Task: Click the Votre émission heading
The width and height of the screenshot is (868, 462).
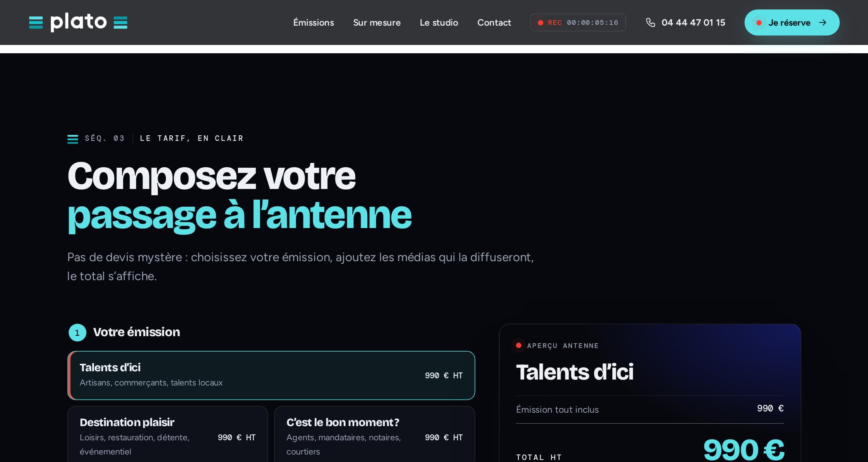Action: (x=137, y=332)
